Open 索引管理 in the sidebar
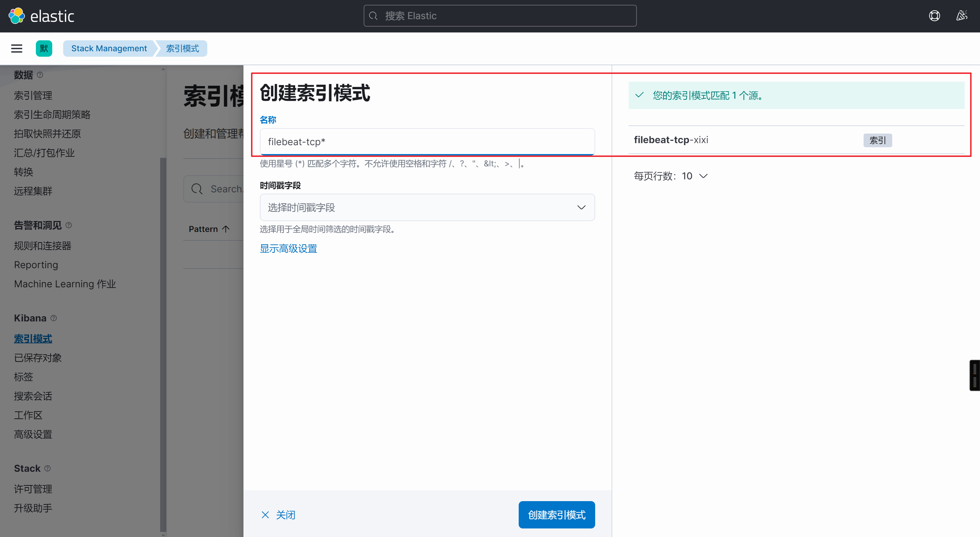 point(33,96)
